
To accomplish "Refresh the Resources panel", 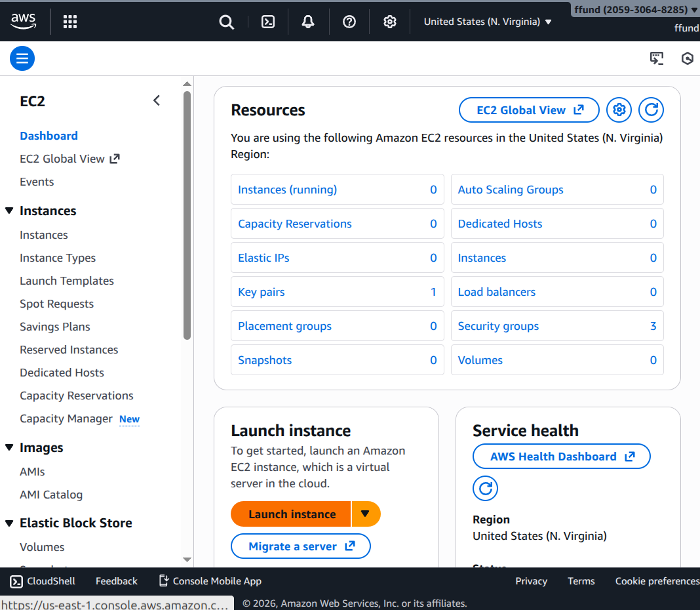I will (651, 110).
